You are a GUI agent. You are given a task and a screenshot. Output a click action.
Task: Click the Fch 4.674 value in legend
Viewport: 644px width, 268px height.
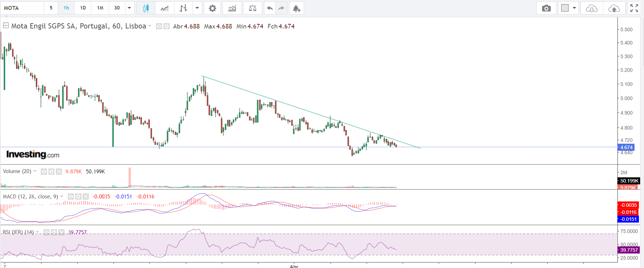coord(286,26)
